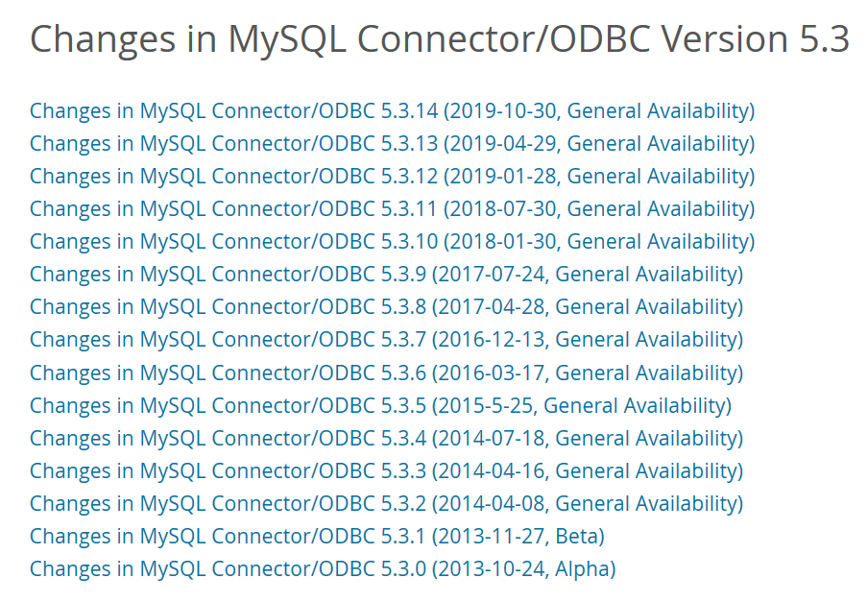This screenshot has width=868, height=602.
Task: Click the 5.3.12 (2019-01-28) release notes link
Action: (392, 177)
